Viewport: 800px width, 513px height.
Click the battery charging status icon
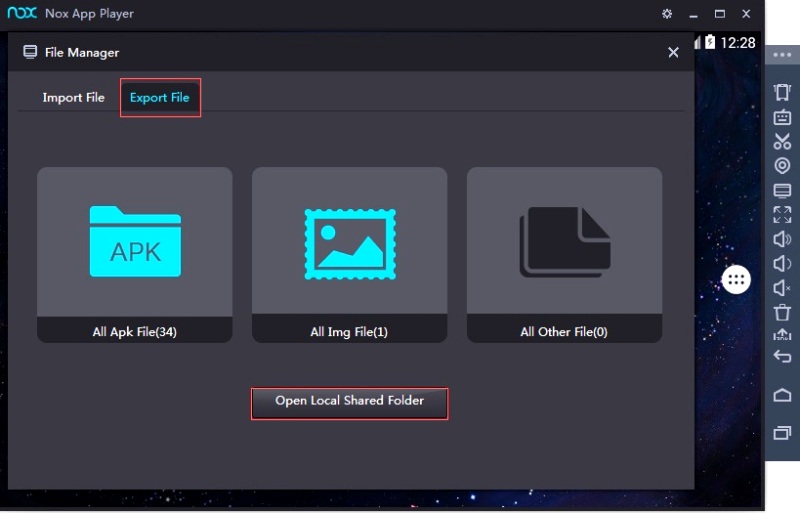710,42
